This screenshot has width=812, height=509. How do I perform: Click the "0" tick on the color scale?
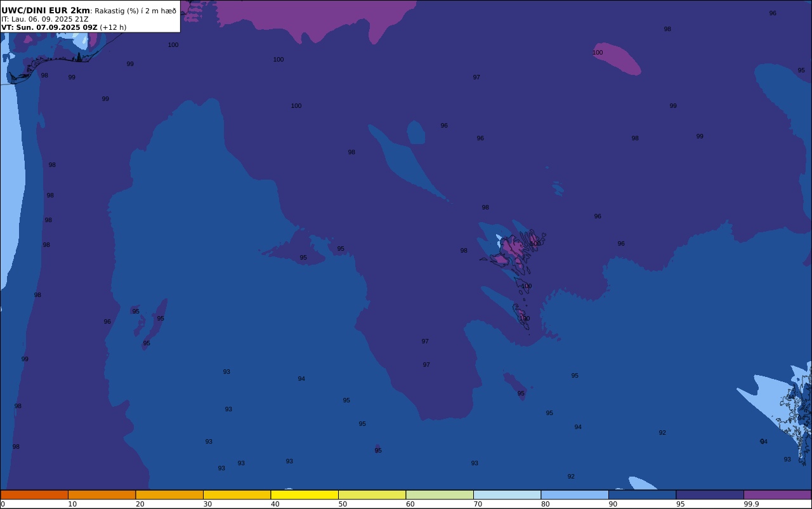(x=3, y=504)
